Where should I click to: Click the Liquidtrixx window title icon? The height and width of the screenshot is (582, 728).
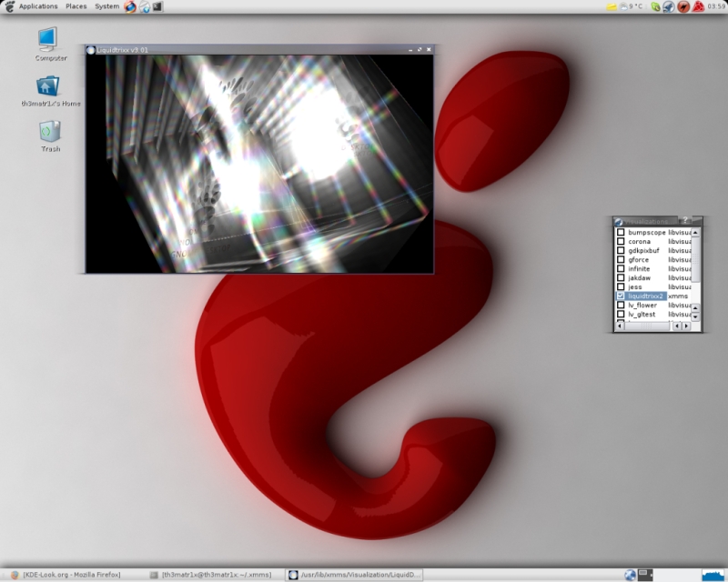pyautogui.click(x=91, y=50)
